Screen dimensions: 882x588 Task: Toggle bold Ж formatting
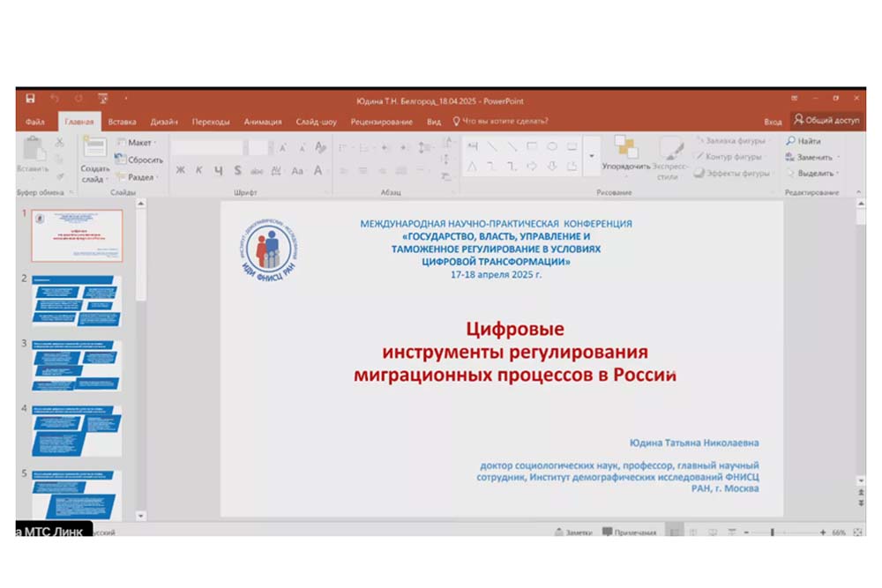[181, 170]
